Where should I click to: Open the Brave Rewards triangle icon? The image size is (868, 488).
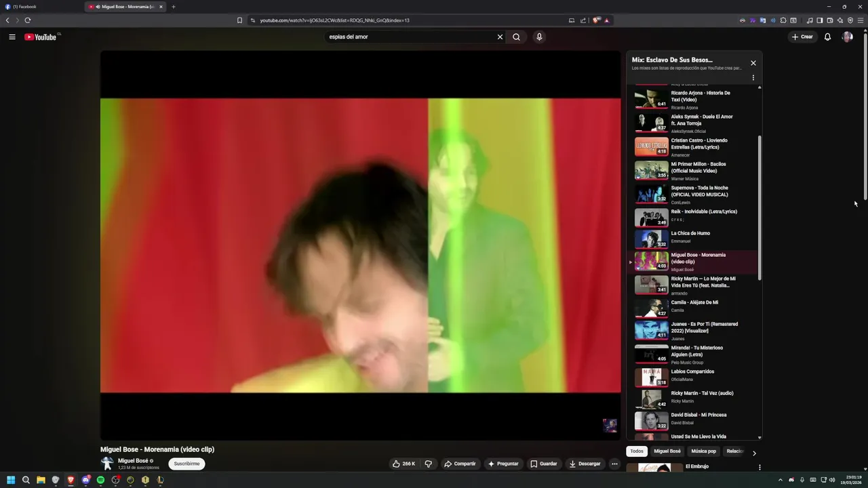(606, 20)
